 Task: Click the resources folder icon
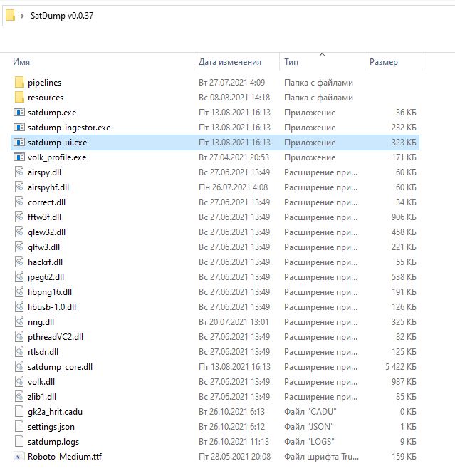click(19, 97)
